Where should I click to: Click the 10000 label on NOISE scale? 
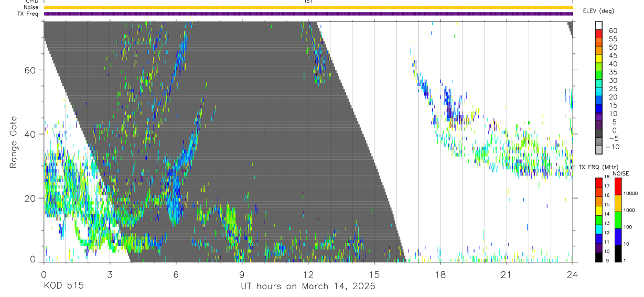pos(631,193)
